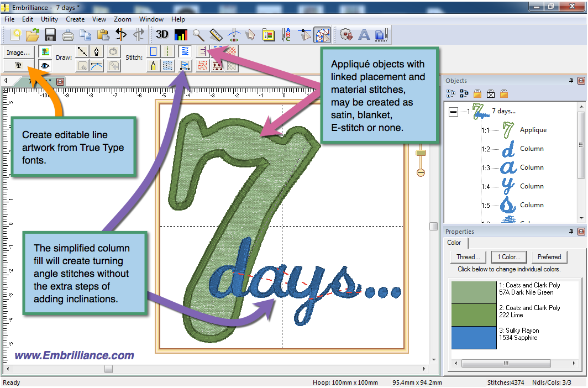Click the Sapphire blue color swatch
The width and height of the screenshot is (588, 388).
474,338
